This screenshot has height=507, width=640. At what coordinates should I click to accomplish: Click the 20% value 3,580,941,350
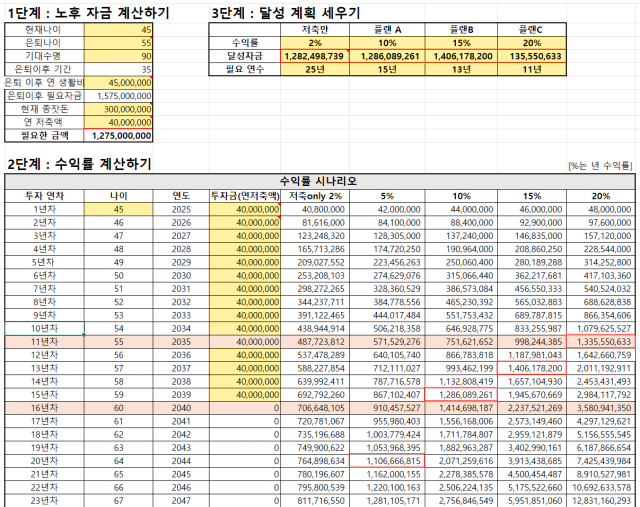coord(601,408)
